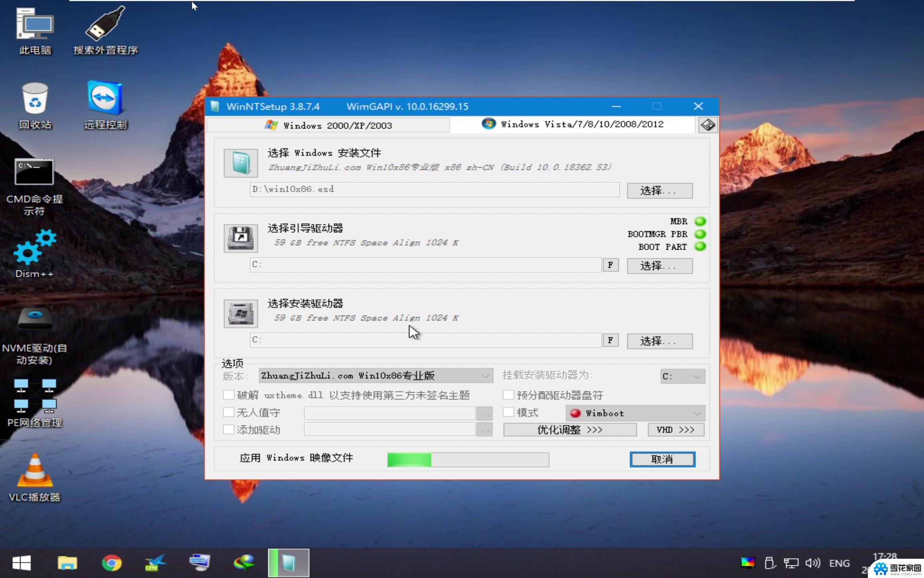The image size is (924, 578).
Task: Click the disk tool icon beside tabs
Action: pyautogui.click(x=707, y=125)
